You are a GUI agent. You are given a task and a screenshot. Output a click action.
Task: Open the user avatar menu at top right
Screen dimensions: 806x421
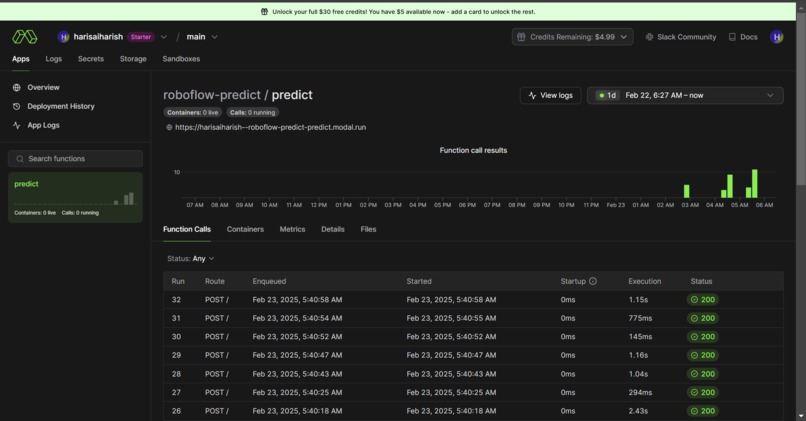777,36
